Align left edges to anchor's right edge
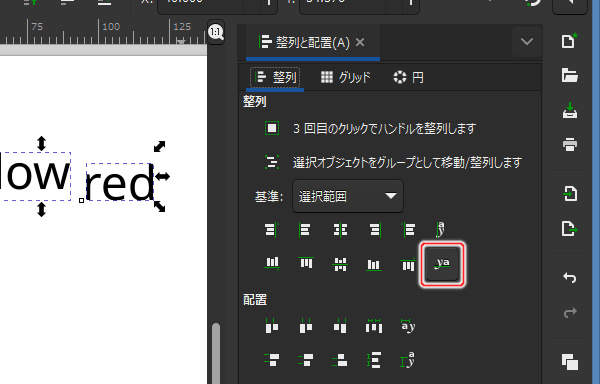The image size is (600, 384). tap(409, 229)
